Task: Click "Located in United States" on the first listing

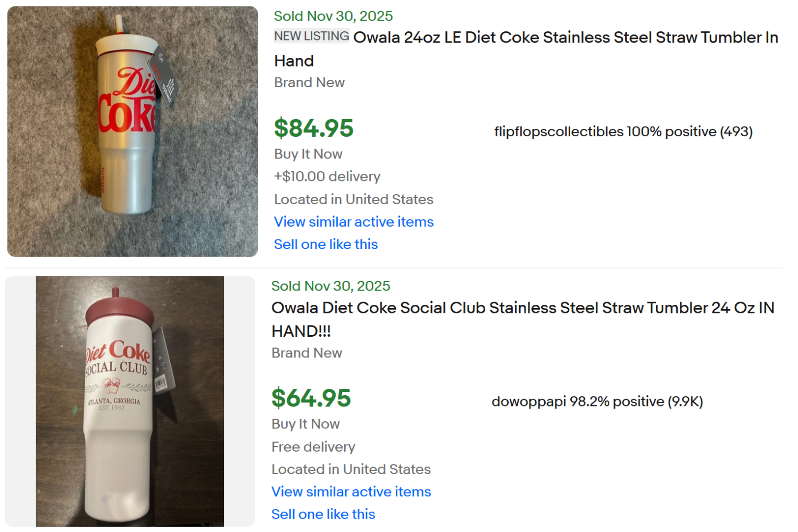Action: [354, 199]
